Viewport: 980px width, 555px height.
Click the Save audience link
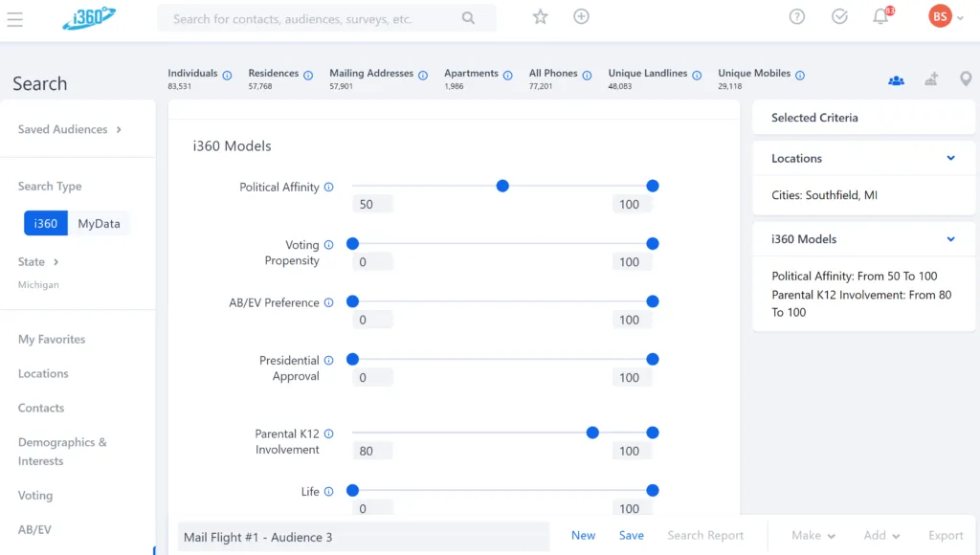pyautogui.click(x=631, y=536)
